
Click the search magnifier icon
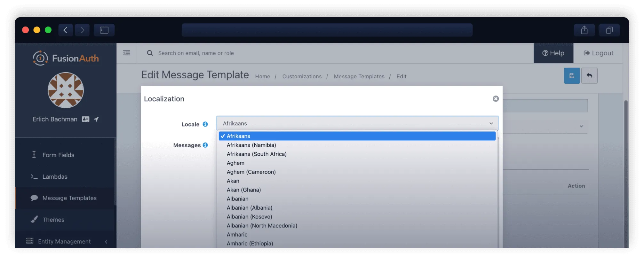tap(150, 53)
